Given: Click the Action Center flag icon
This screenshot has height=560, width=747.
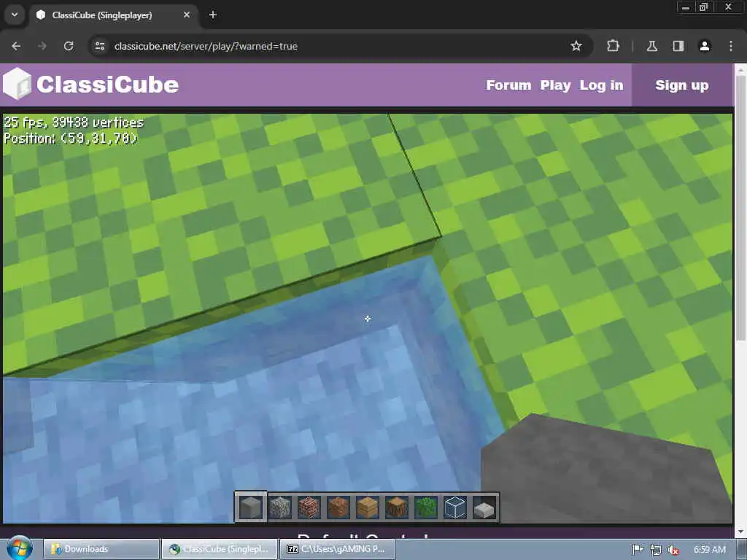Looking at the screenshot, I should point(638,550).
